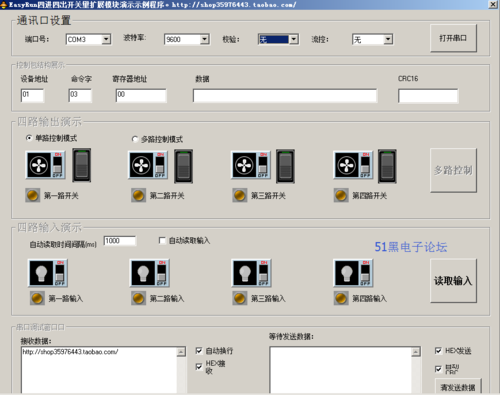
Task: Flip the black rocker switch for 第四路开关
Action: (x=387, y=166)
